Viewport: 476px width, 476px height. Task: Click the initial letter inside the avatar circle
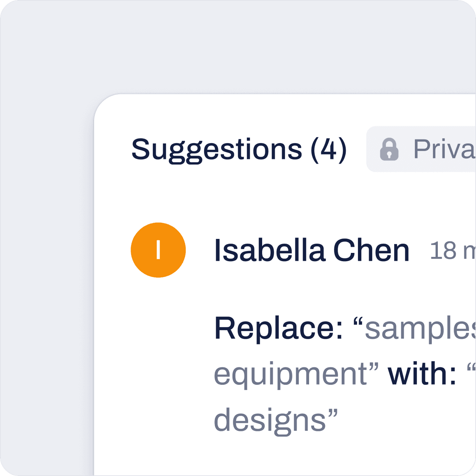[159, 250]
